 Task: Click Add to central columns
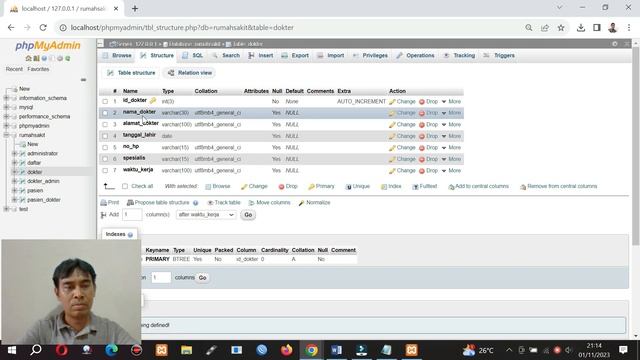[x=478, y=187]
